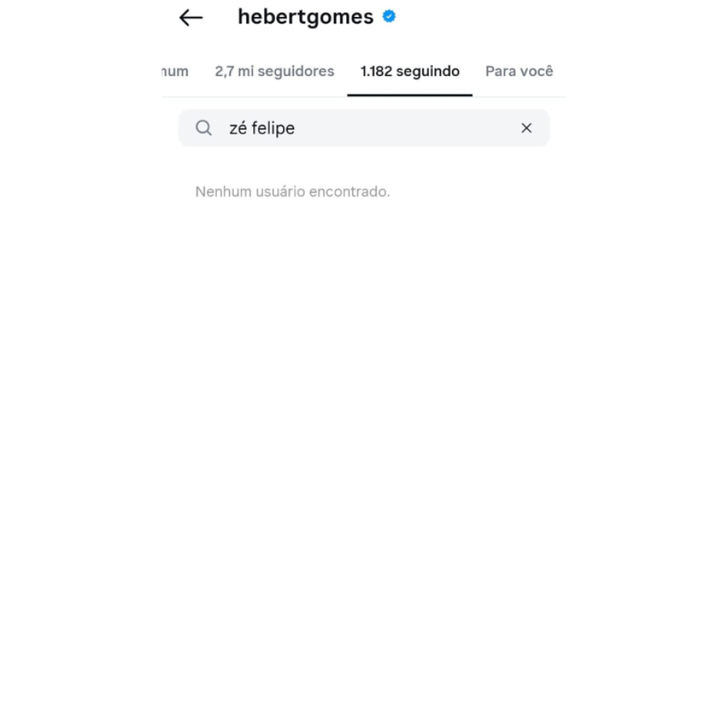Go back using the left arrow

point(191,18)
